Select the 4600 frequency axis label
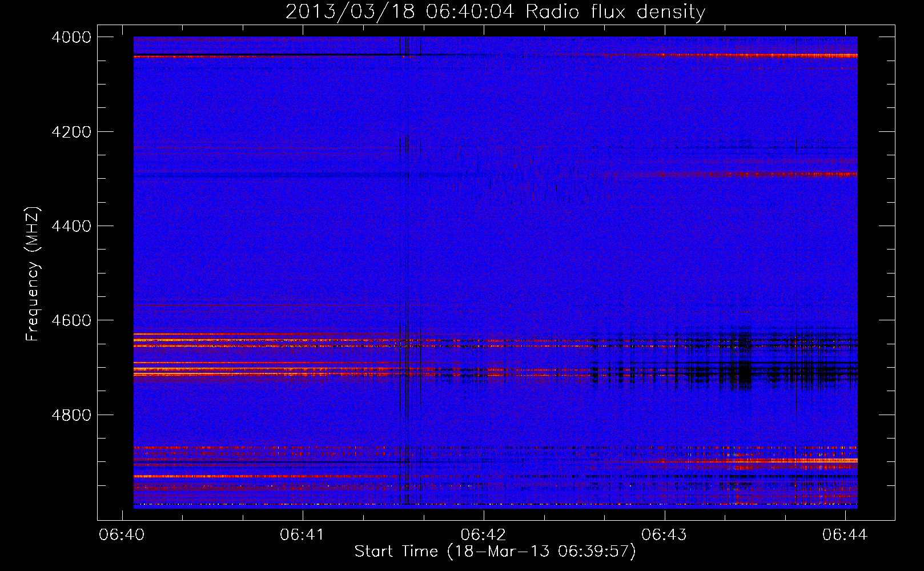924x571 pixels. click(x=71, y=320)
